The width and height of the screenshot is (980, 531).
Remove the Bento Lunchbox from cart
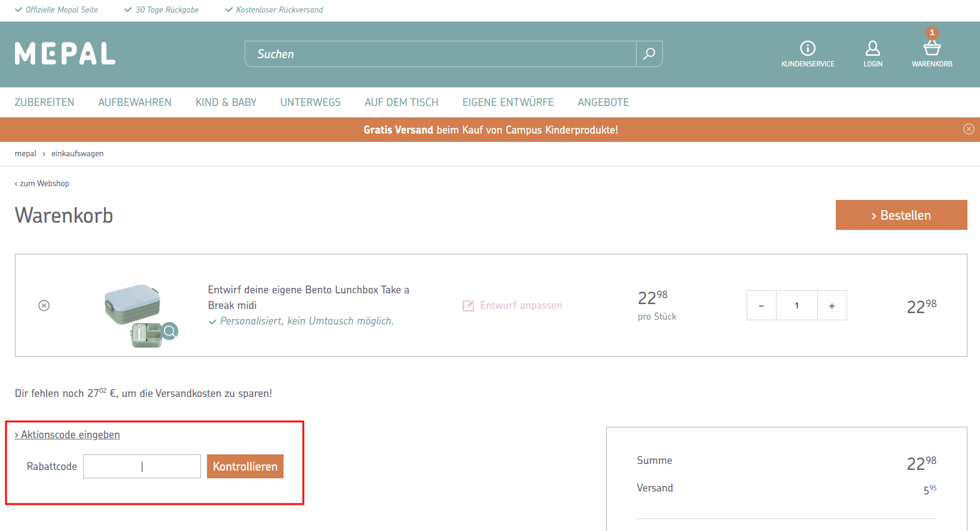(44, 305)
